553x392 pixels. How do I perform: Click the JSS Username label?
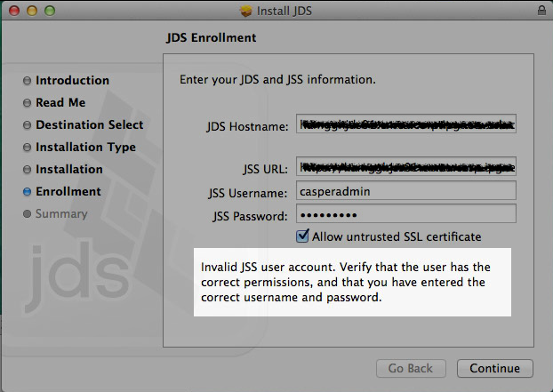coord(247,193)
